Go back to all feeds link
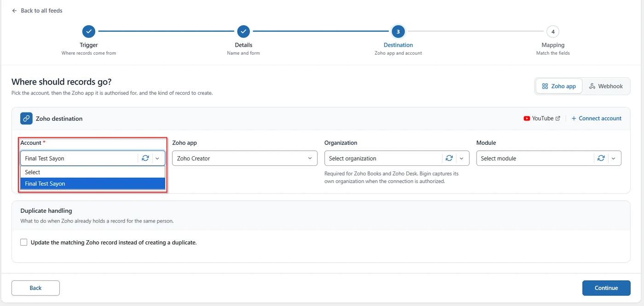Image resolution: width=644 pixels, height=306 pixels. tap(41, 11)
